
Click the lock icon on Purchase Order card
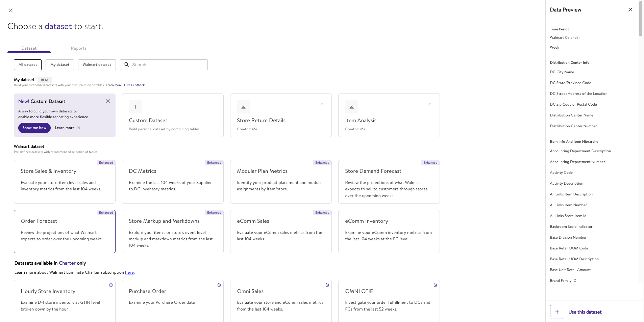[219, 285]
